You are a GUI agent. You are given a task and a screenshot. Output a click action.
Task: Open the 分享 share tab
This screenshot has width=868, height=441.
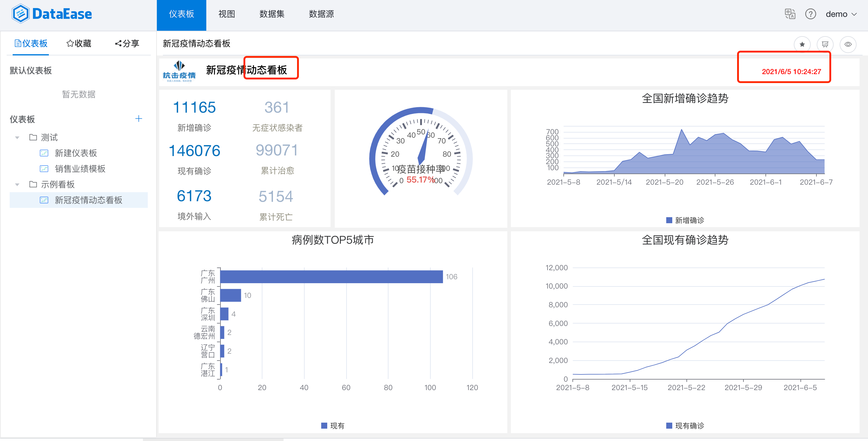coord(127,43)
